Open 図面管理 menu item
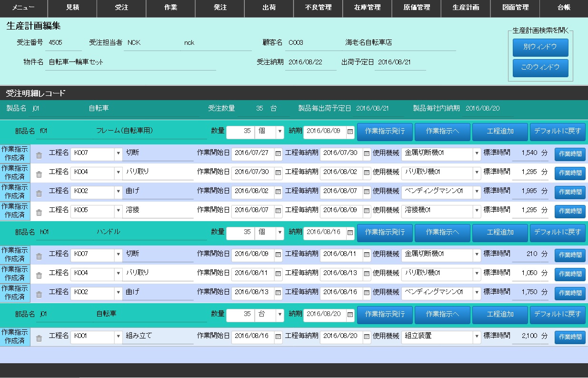Viewport: 588px width, 378px height. coord(515,8)
